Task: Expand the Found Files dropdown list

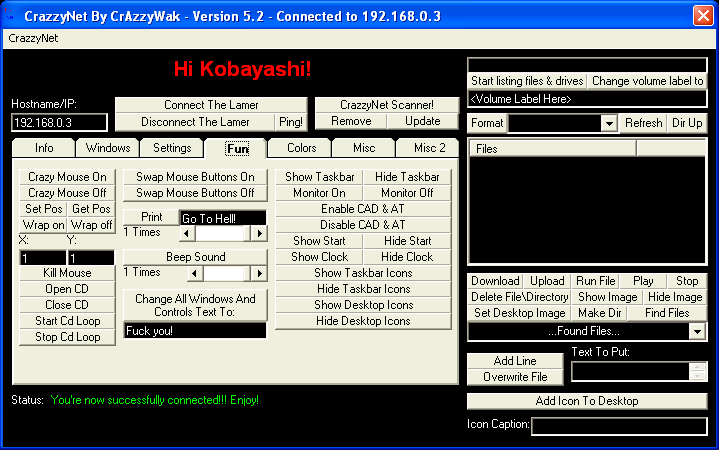Action: click(698, 331)
